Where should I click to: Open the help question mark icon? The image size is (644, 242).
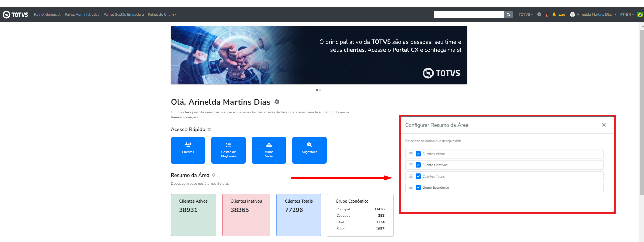539,15
